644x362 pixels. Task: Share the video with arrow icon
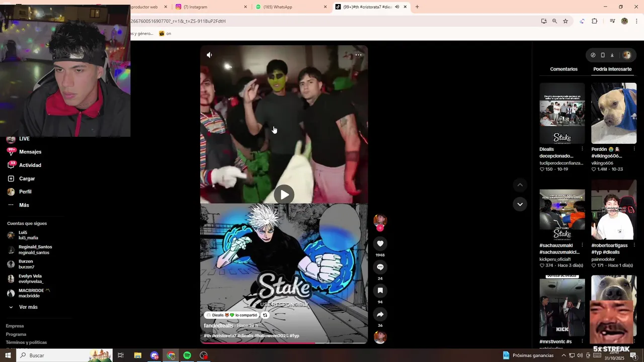tap(380, 314)
